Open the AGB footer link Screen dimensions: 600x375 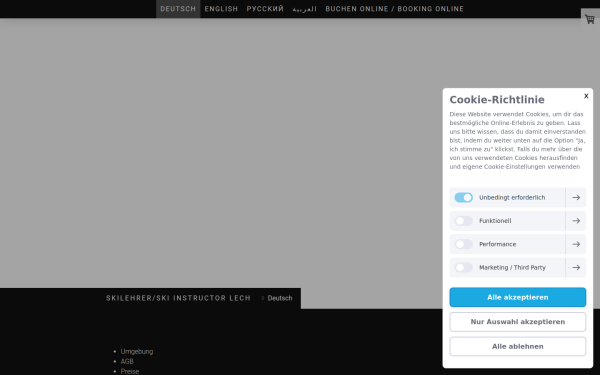tap(127, 361)
